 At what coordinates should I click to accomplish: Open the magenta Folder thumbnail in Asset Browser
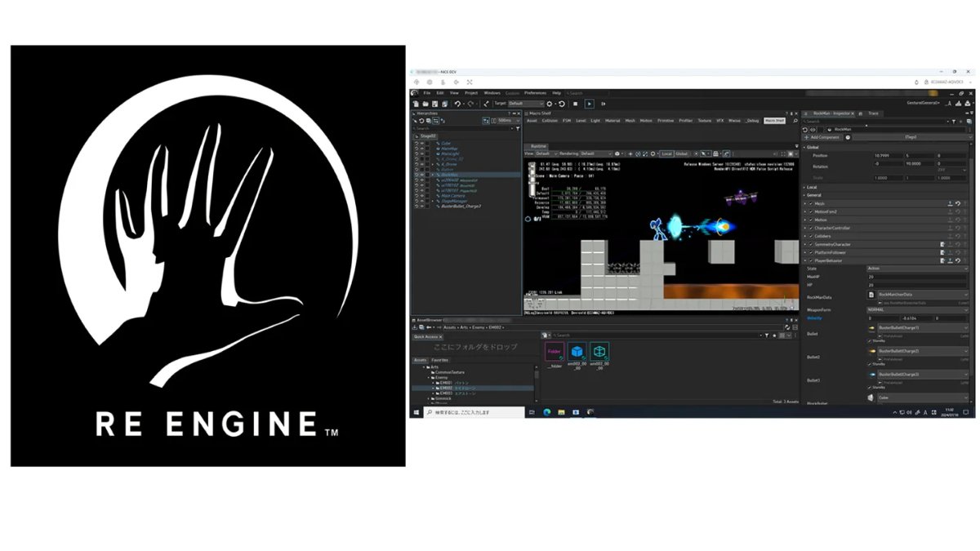point(555,351)
